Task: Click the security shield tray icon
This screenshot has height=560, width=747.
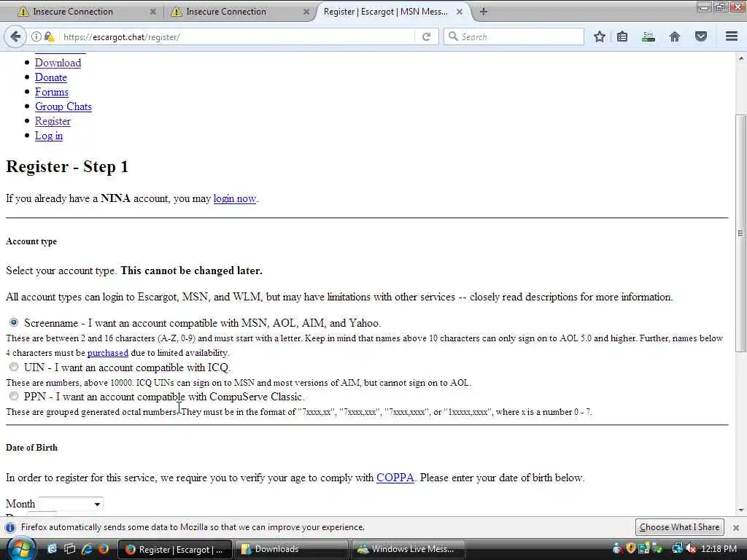Action: tap(630, 548)
